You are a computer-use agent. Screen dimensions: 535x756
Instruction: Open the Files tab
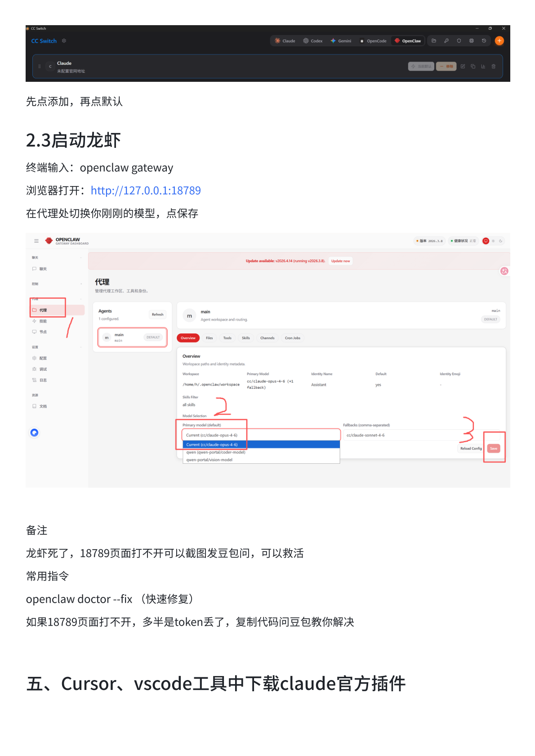[209, 338]
